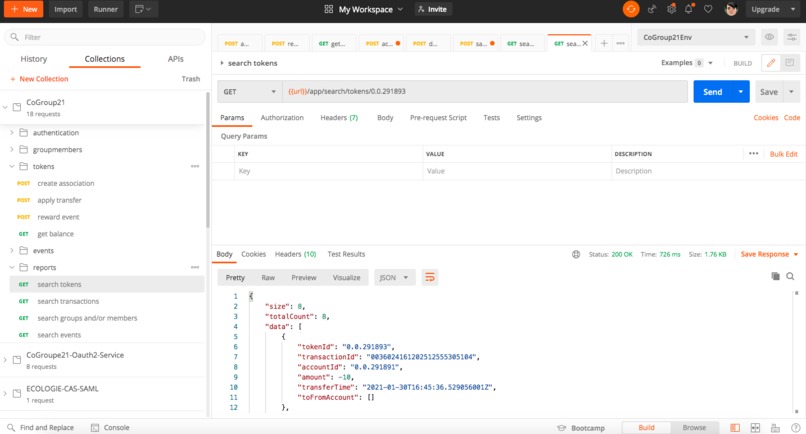Screen dimensions: 806x434
Task: Open the Headers (7) request tab
Action: pos(339,117)
